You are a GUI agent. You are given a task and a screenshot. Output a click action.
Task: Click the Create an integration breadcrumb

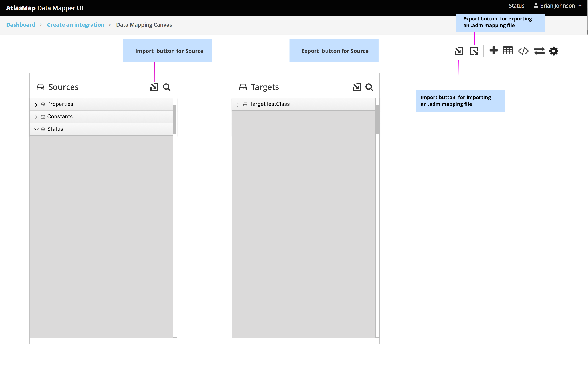pyautogui.click(x=75, y=25)
